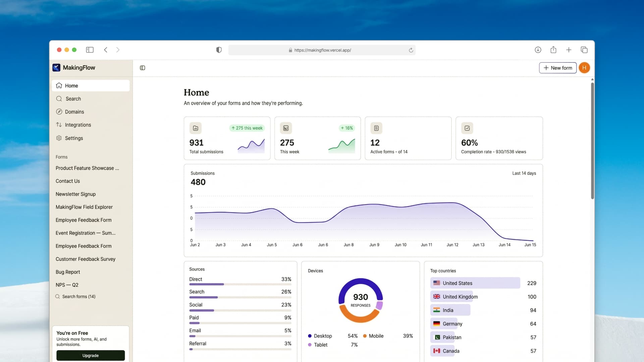Click the Referral source progress bar

click(240, 349)
